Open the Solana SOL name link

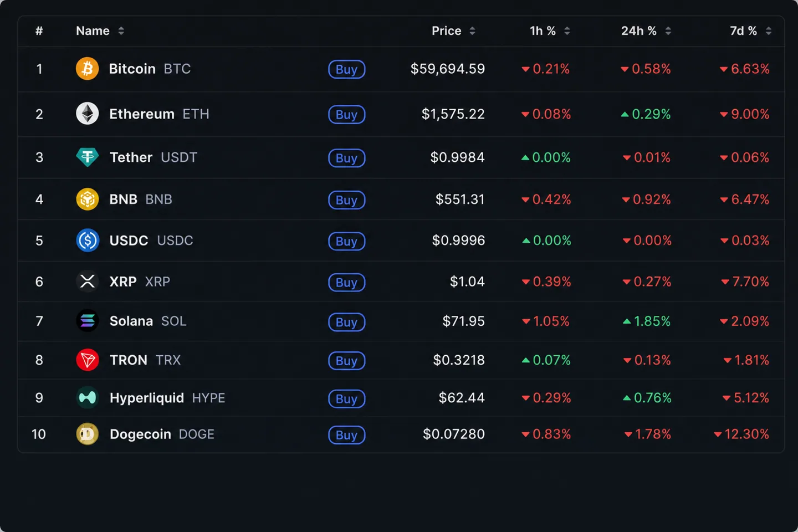click(x=148, y=321)
